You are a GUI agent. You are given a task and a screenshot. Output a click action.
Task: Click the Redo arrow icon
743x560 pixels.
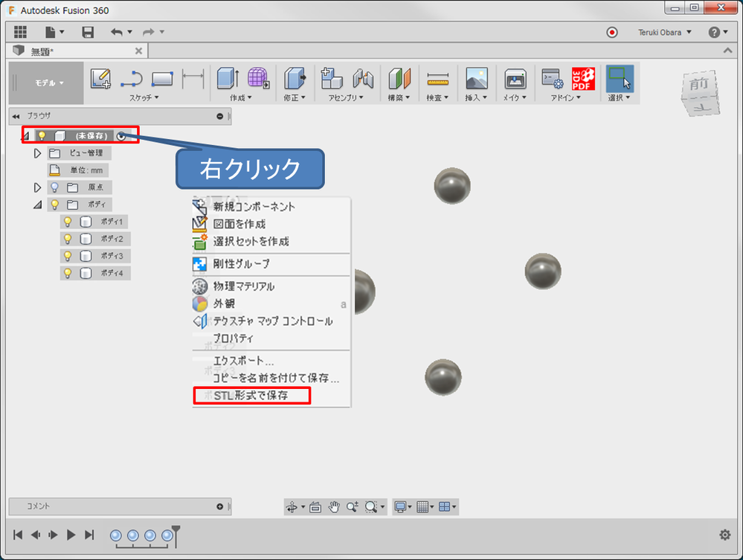click(148, 32)
